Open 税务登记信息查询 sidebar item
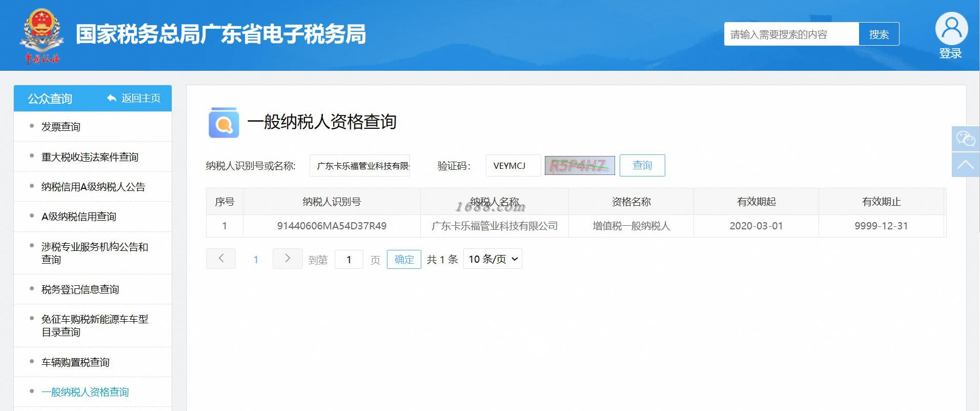980x411 pixels. click(x=80, y=289)
